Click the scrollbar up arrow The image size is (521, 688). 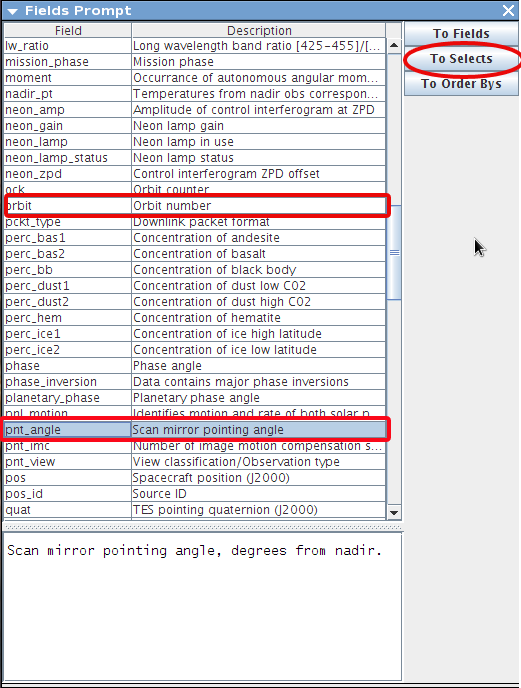[394, 46]
